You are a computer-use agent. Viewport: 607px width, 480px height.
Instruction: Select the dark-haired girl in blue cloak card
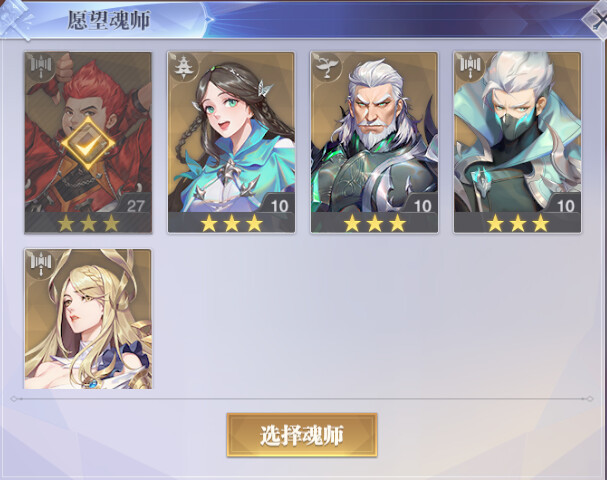(x=231, y=142)
